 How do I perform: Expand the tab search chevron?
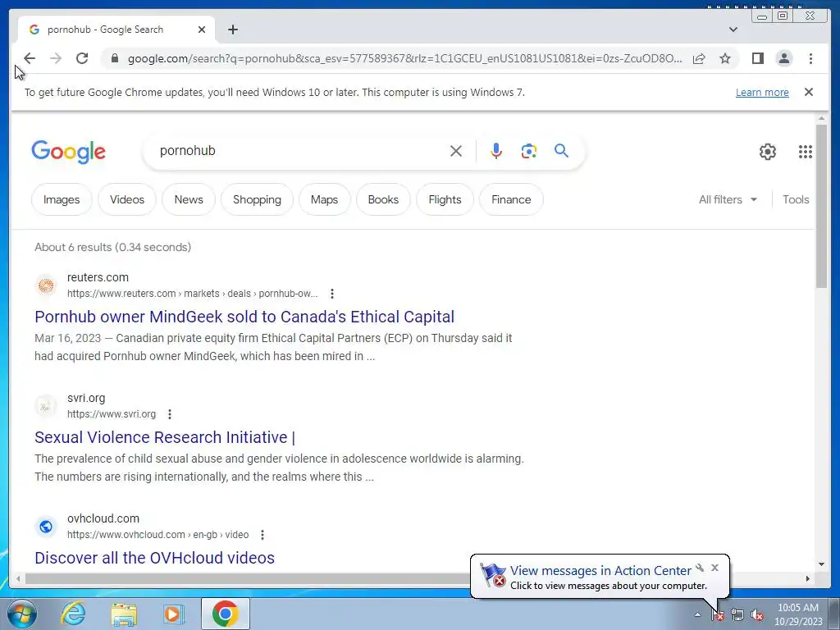point(733,30)
